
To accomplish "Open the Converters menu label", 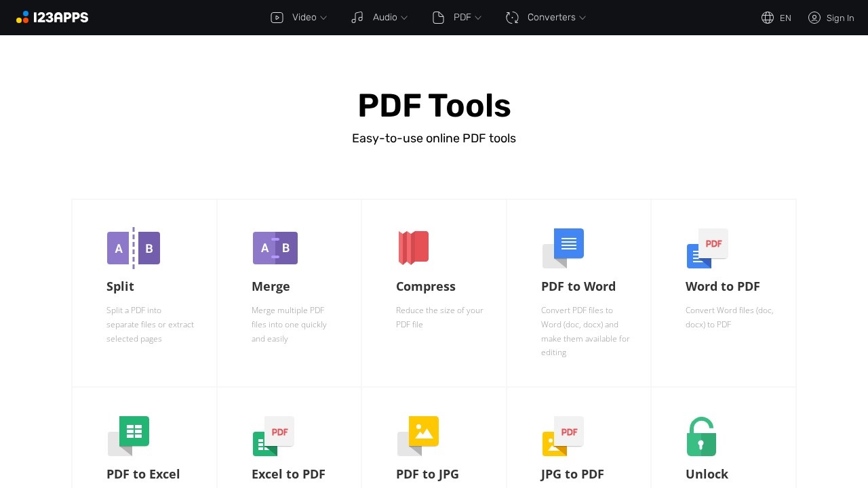I will (x=551, y=18).
